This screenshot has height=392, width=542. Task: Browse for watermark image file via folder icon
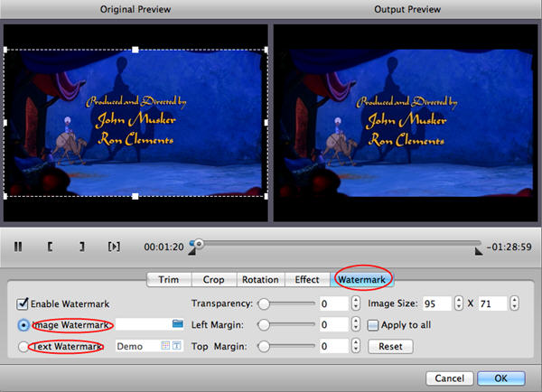pos(178,324)
